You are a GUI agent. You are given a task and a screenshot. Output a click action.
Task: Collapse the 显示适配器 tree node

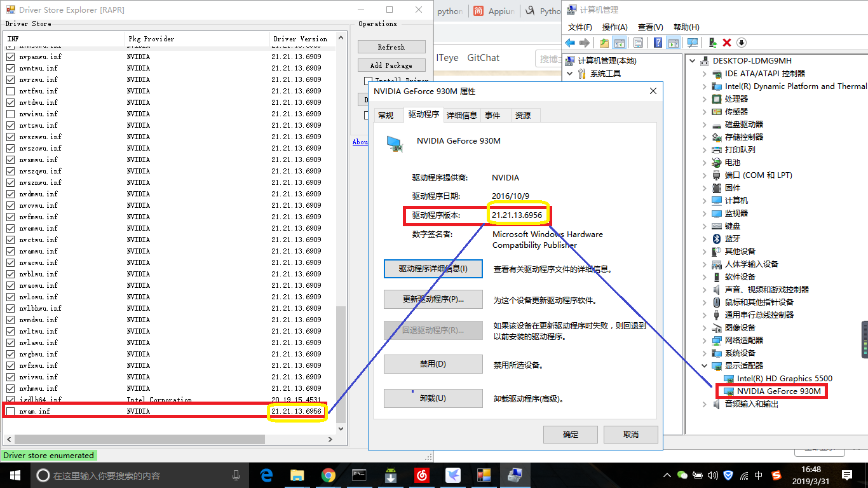tap(703, 365)
